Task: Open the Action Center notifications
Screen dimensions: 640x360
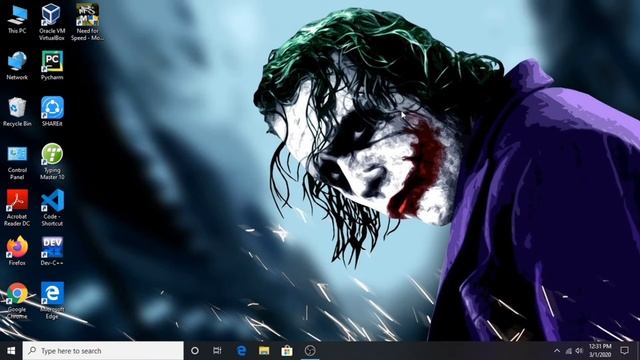Action: click(x=624, y=351)
